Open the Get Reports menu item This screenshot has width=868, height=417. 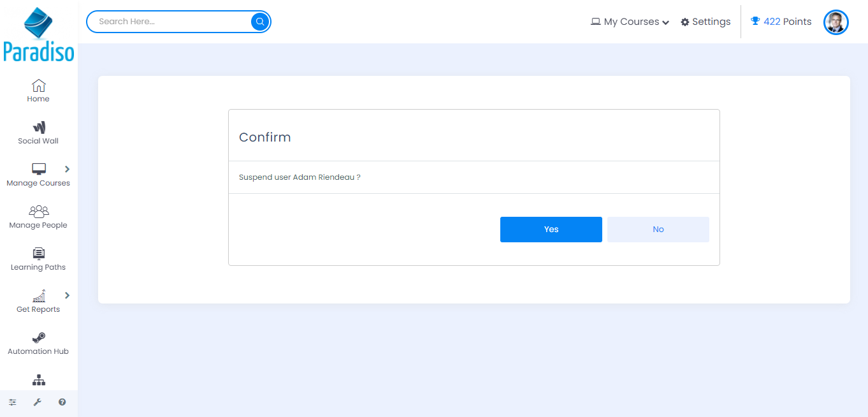tap(38, 301)
